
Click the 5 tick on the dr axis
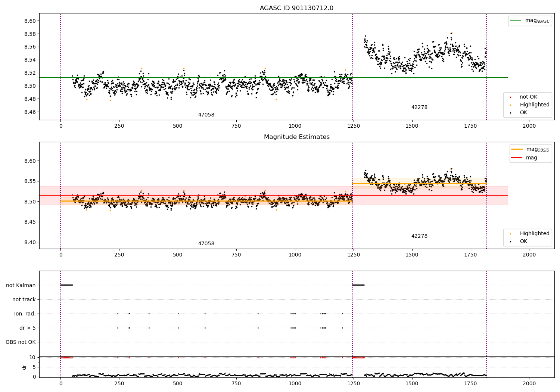pyautogui.click(x=34, y=367)
